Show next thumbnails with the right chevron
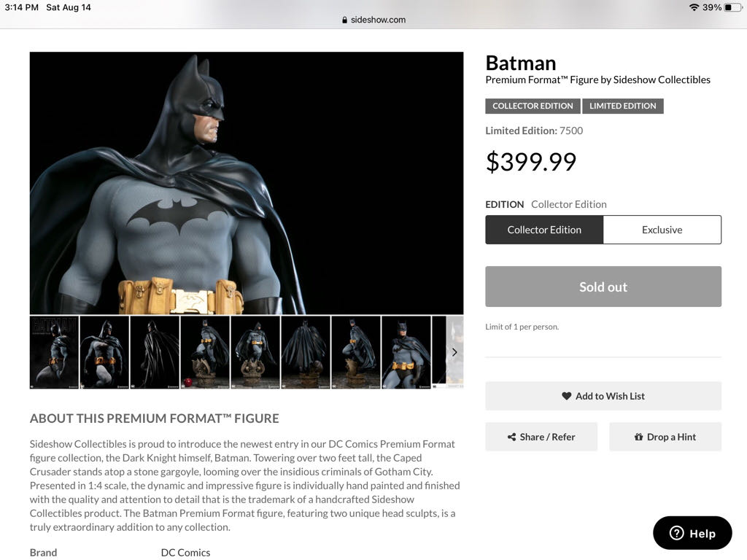 pos(454,352)
